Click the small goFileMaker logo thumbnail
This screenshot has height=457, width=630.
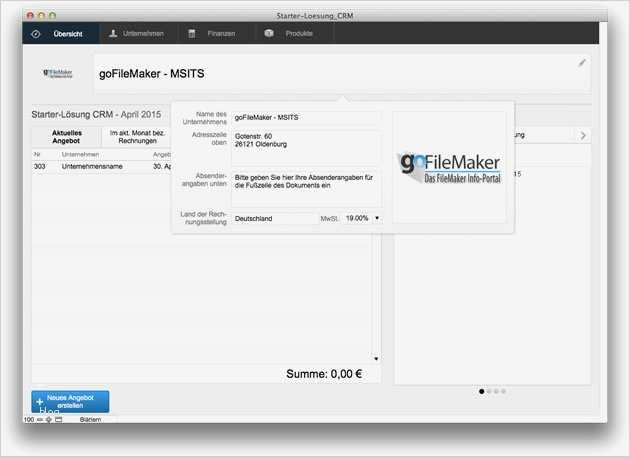tap(58, 73)
